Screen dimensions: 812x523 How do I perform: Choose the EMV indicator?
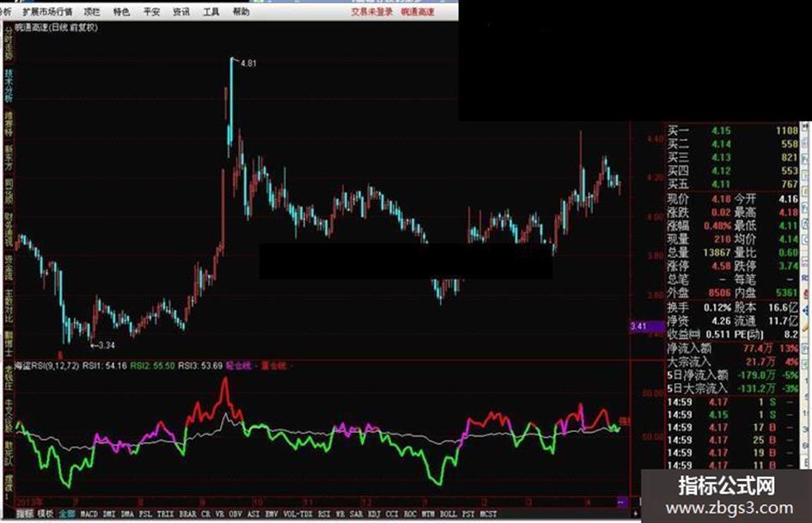click(x=272, y=514)
